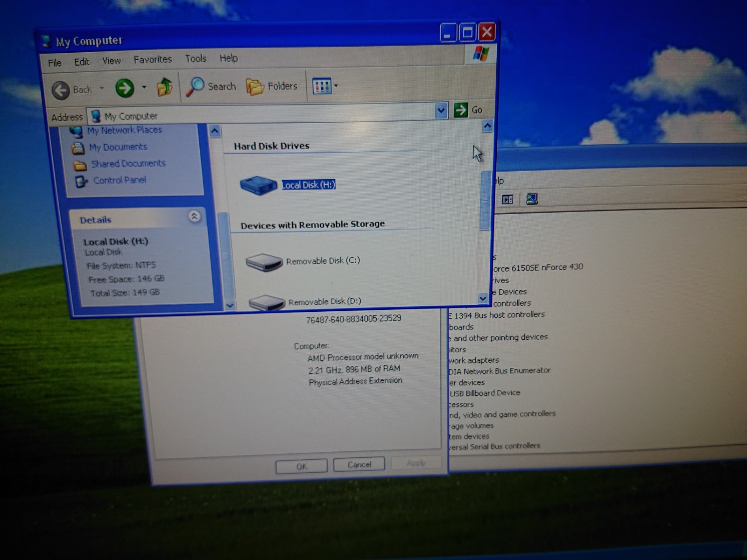Open the Back history dropdown arrow
Viewport: 747px width, 560px height.
pos(102,88)
